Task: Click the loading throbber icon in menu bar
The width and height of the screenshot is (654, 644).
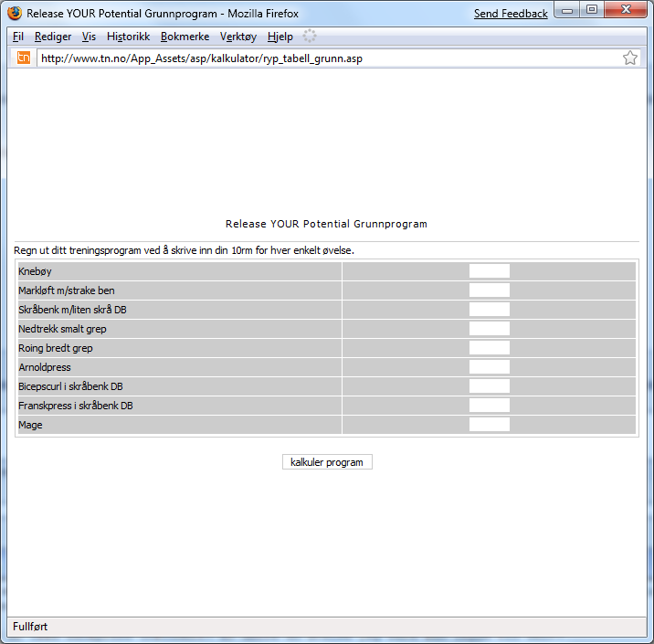Action: point(310,37)
